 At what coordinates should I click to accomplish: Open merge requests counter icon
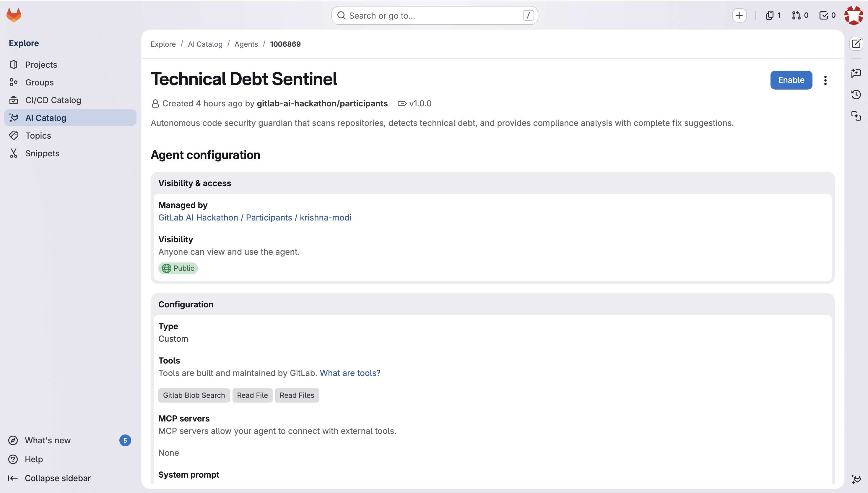(x=800, y=15)
